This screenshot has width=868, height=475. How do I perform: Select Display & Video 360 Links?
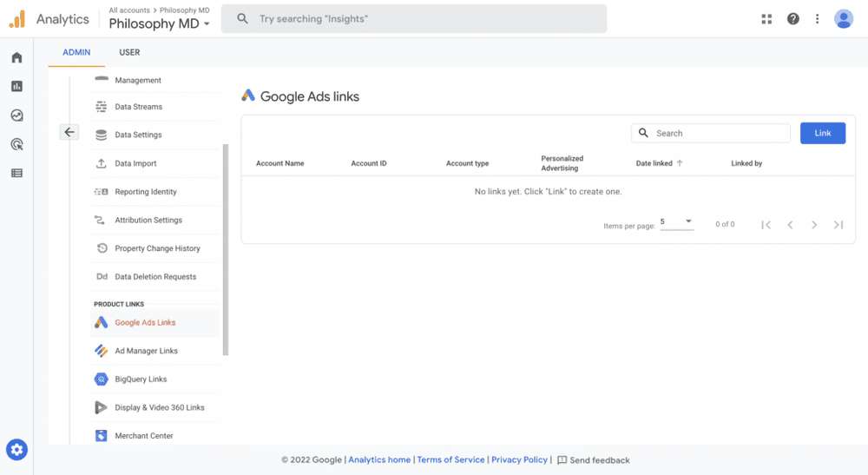[x=155, y=407]
